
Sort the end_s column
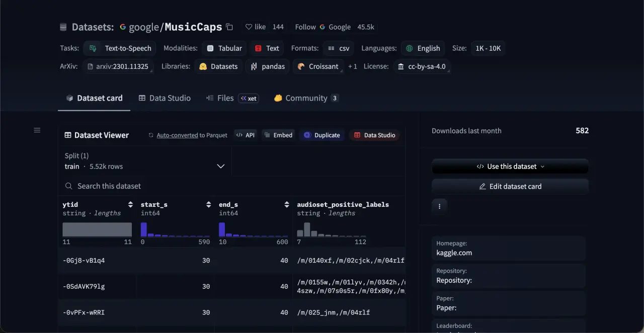pyautogui.click(x=286, y=205)
